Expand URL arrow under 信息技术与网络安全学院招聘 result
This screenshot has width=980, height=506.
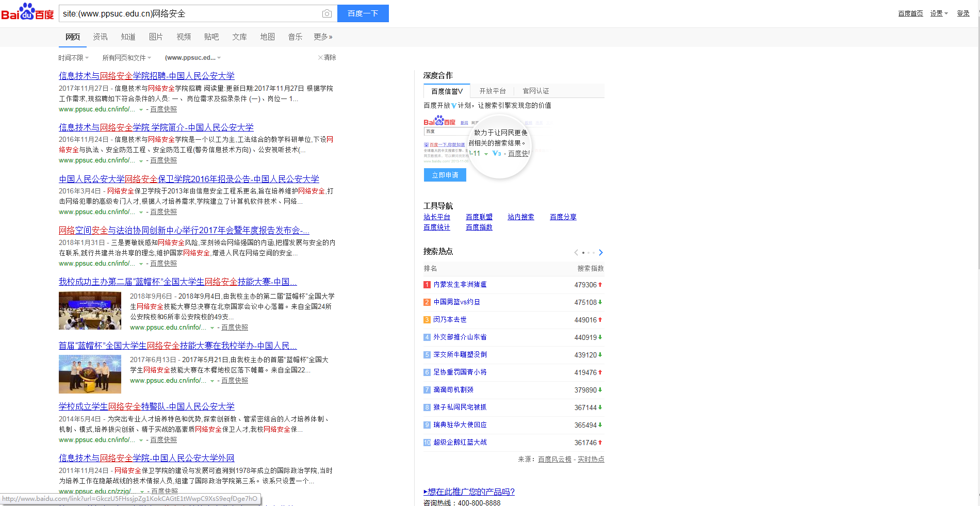(x=141, y=110)
